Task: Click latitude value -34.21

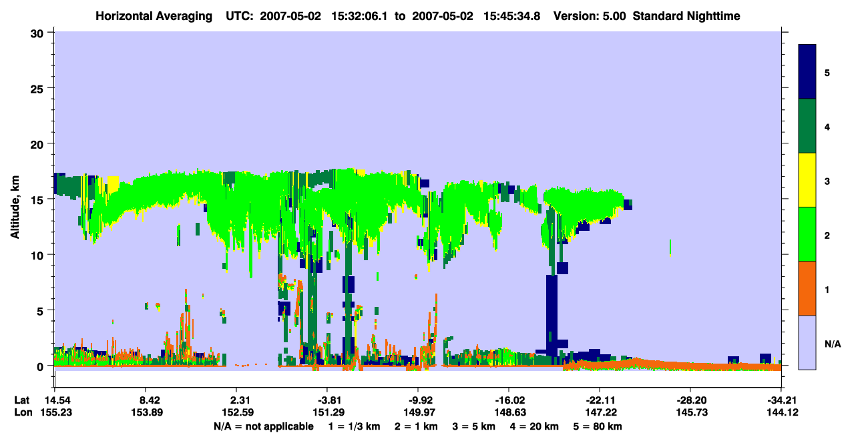Action: tap(781, 400)
